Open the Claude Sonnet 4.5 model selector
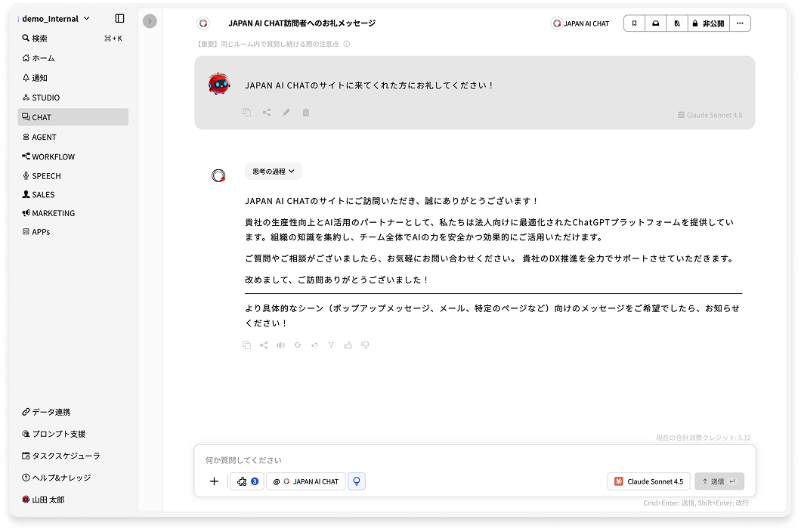The width and height of the screenshot is (801, 532). point(649,481)
